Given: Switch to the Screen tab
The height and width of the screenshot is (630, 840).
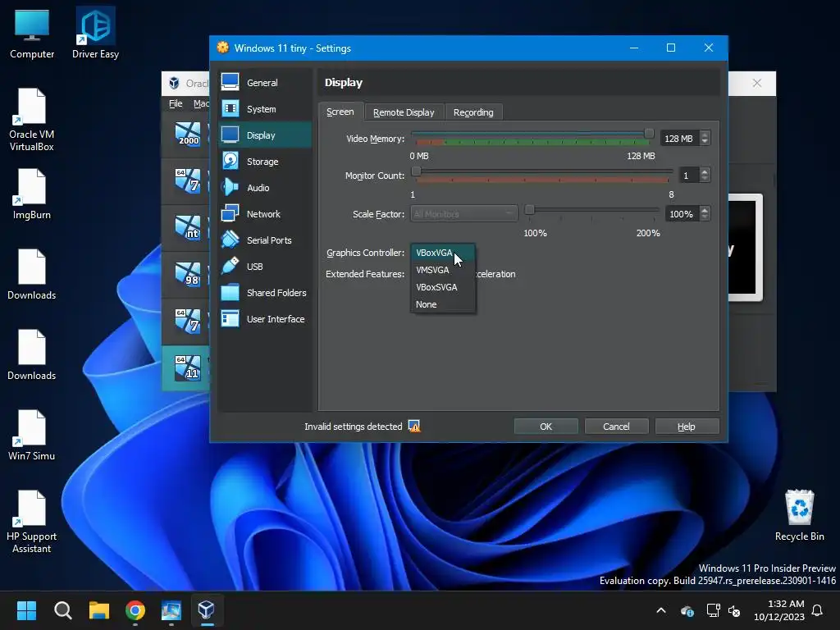Looking at the screenshot, I should pyautogui.click(x=340, y=112).
